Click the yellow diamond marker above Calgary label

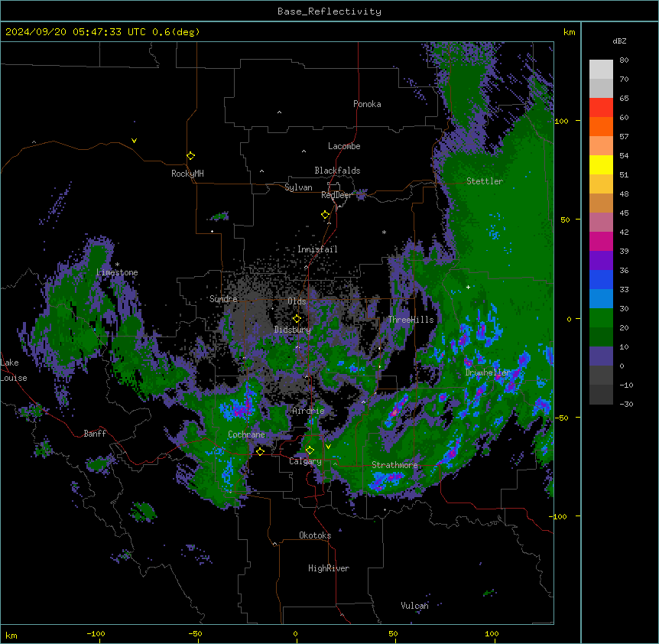pos(310,450)
